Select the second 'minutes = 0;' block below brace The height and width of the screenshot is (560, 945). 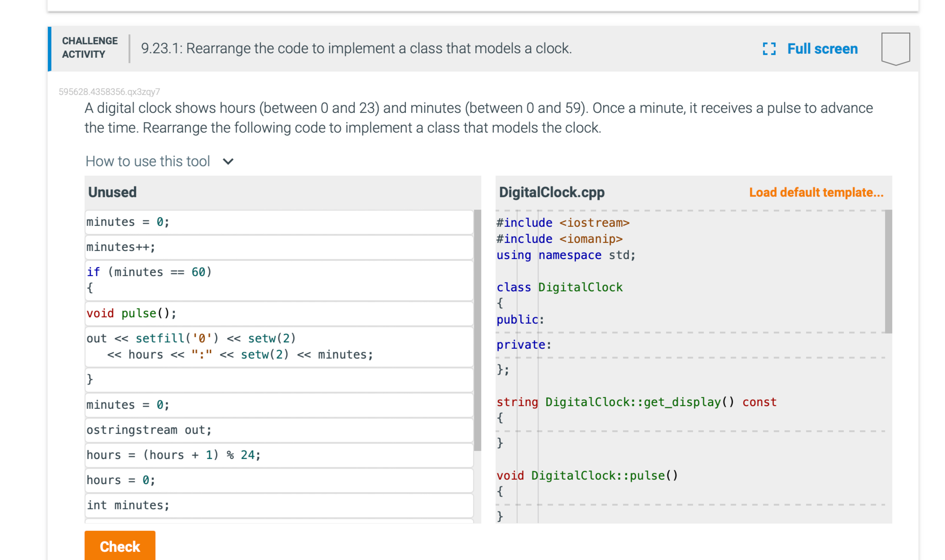click(279, 405)
